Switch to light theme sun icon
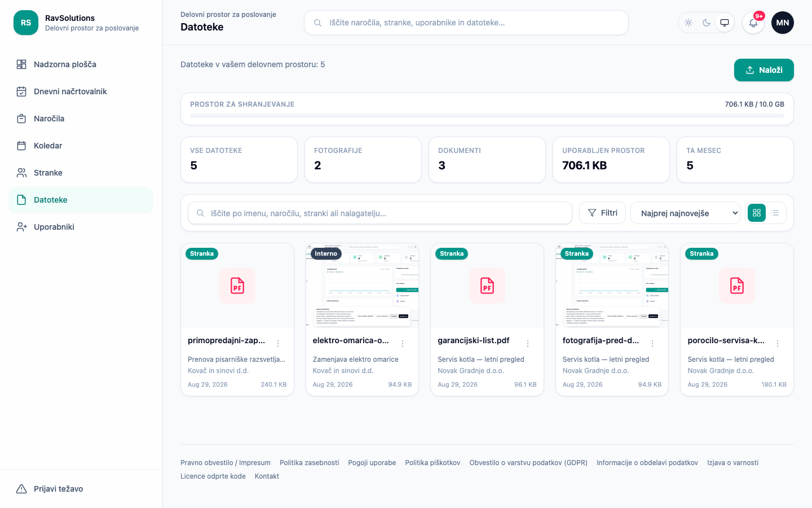The width and height of the screenshot is (812, 508). tap(689, 23)
